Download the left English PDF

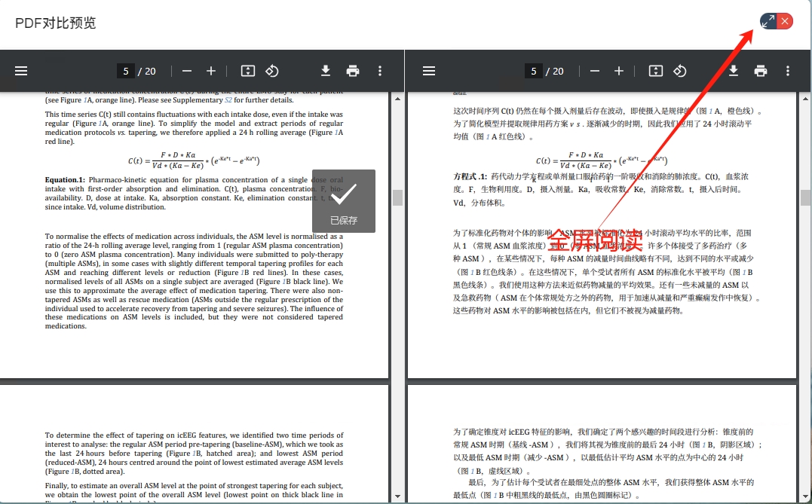(326, 71)
